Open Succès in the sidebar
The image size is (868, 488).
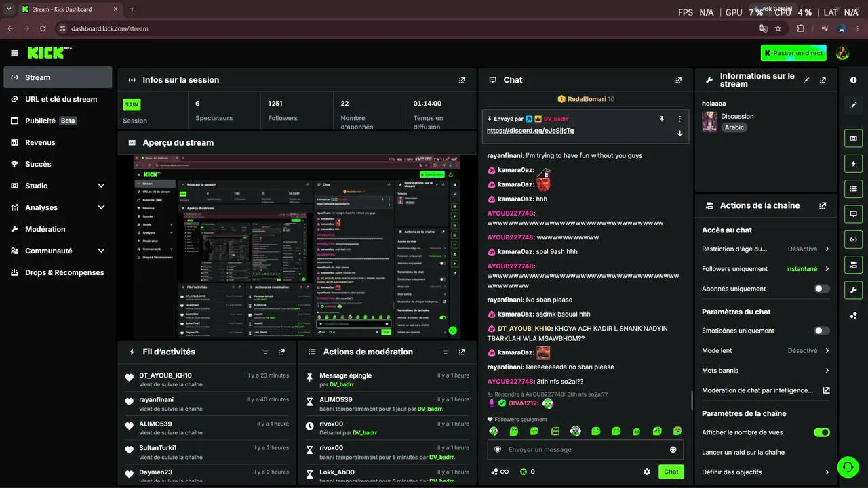click(x=58, y=164)
